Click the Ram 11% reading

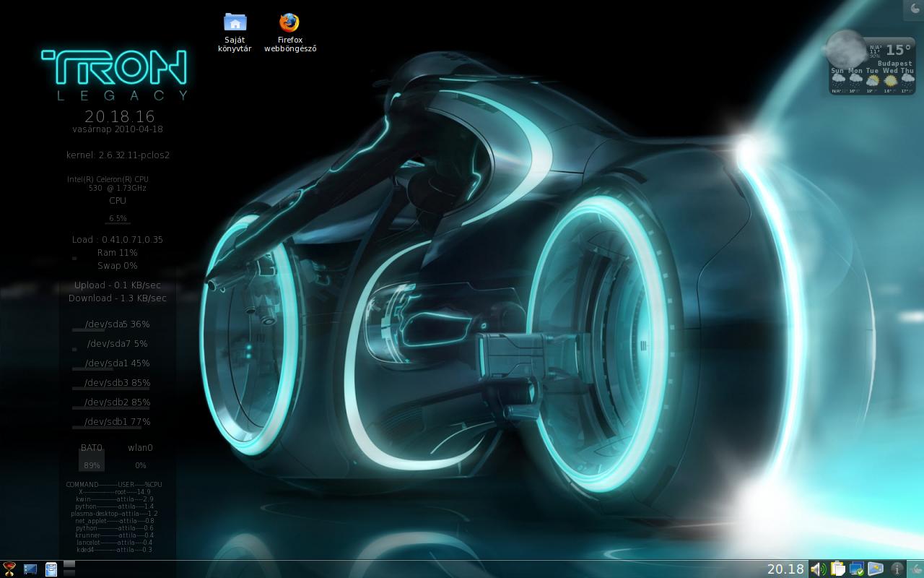pyautogui.click(x=118, y=252)
